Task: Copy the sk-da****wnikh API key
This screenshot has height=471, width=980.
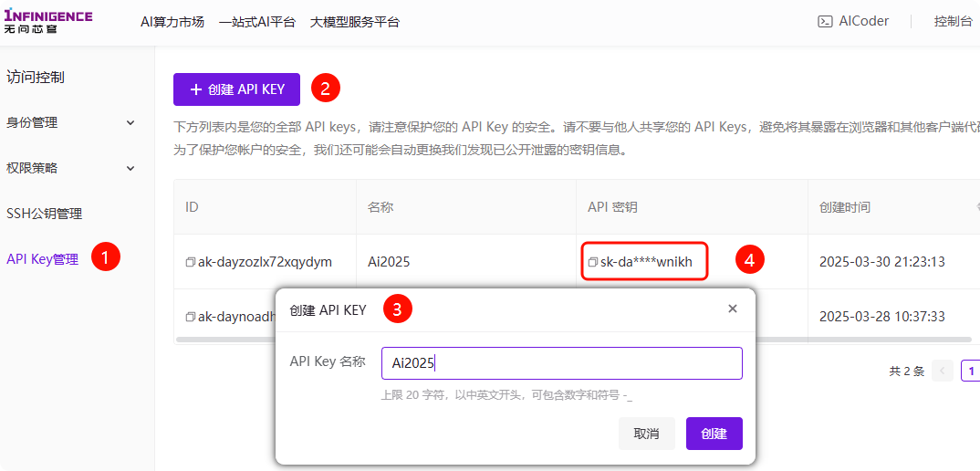Action: coord(593,262)
